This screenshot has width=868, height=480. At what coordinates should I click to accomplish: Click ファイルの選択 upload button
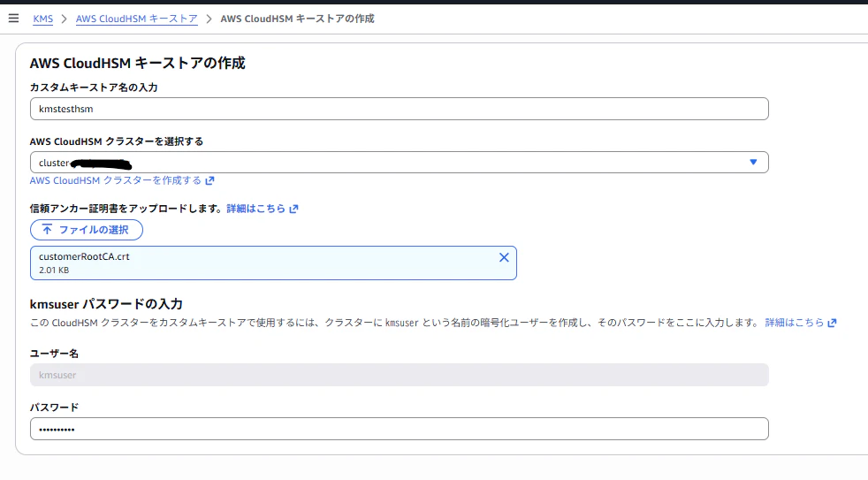tap(87, 230)
